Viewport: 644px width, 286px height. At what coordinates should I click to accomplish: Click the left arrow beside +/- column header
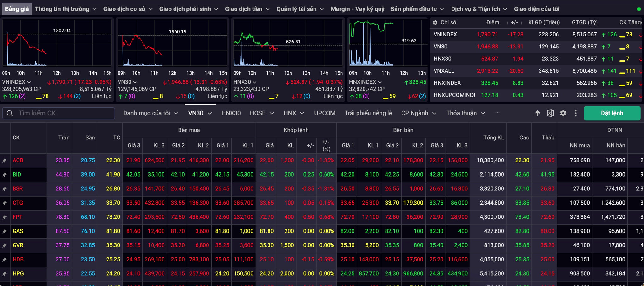tap(507, 23)
